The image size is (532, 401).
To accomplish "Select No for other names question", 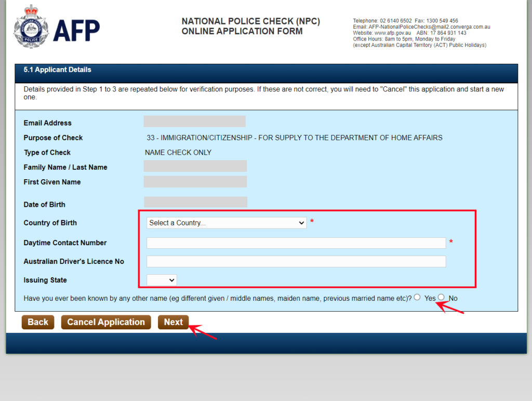I will 441,297.
